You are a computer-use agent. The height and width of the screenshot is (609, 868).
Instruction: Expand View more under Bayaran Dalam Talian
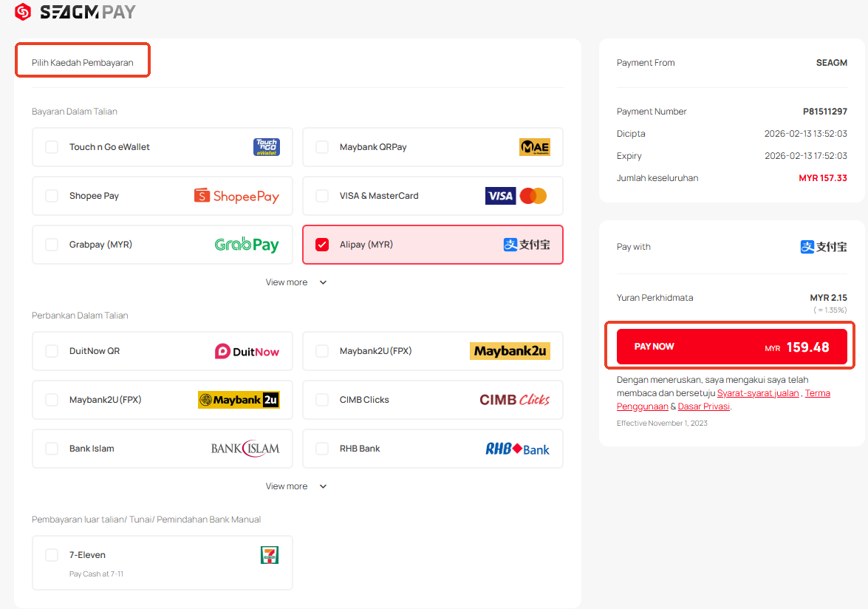(295, 282)
